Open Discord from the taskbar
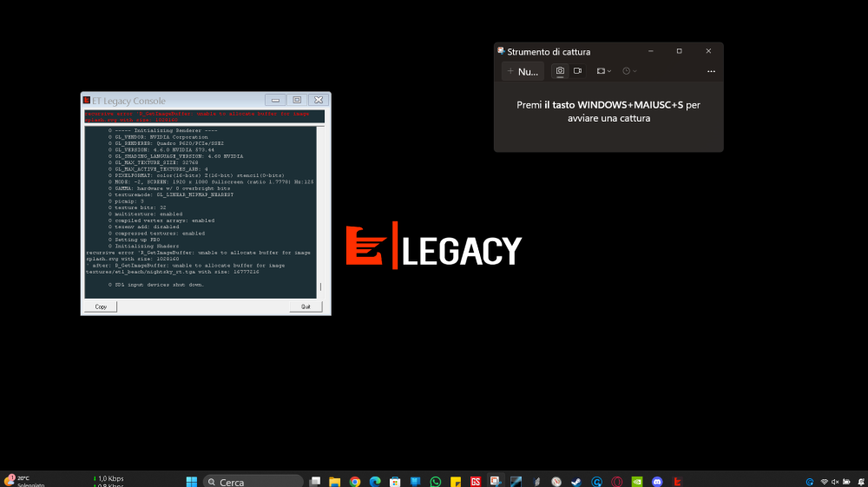The width and height of the screenshot is (868, 487). 657,482
